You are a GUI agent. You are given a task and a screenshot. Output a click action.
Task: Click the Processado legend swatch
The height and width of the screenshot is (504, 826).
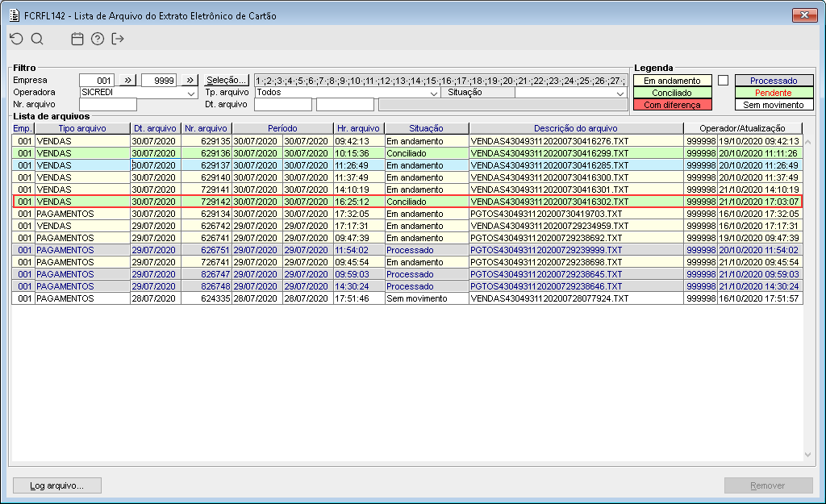point(774,81)
